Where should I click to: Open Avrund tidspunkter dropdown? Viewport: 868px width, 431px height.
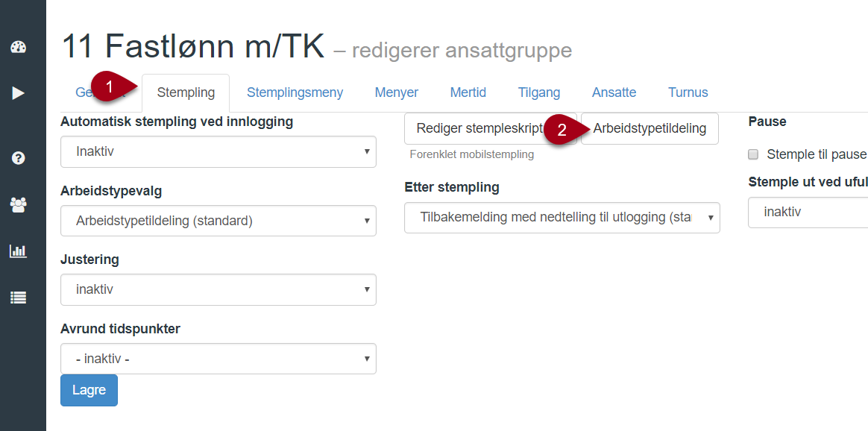[218, 359]
